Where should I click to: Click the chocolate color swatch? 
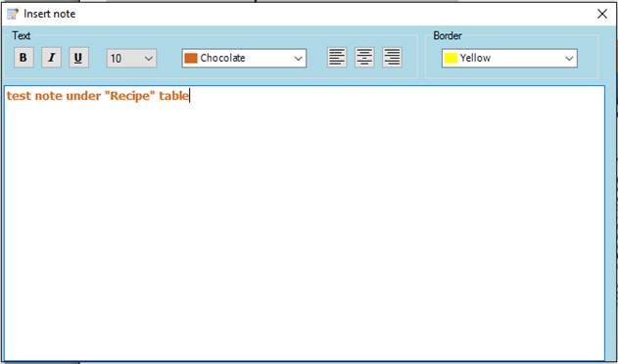[191, 59]
